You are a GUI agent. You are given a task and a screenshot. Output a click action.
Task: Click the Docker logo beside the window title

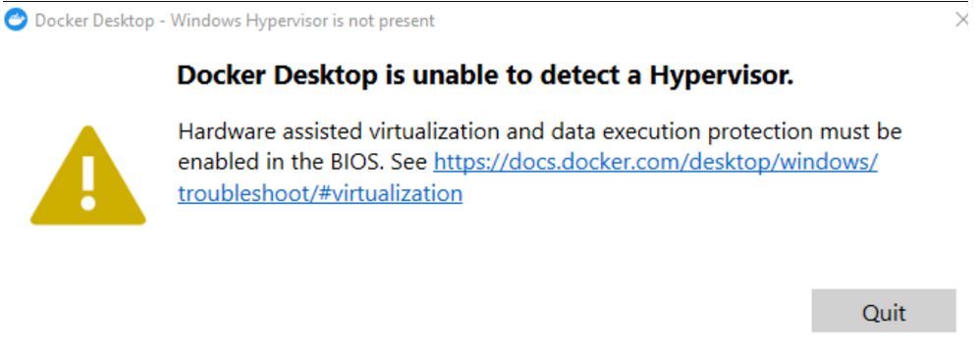click(x=16, y=21)
